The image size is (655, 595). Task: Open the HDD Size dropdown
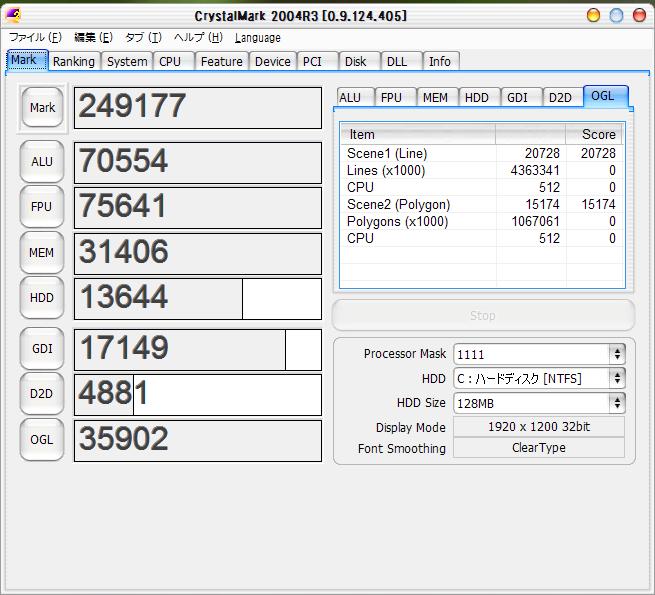tap(539, 403)
